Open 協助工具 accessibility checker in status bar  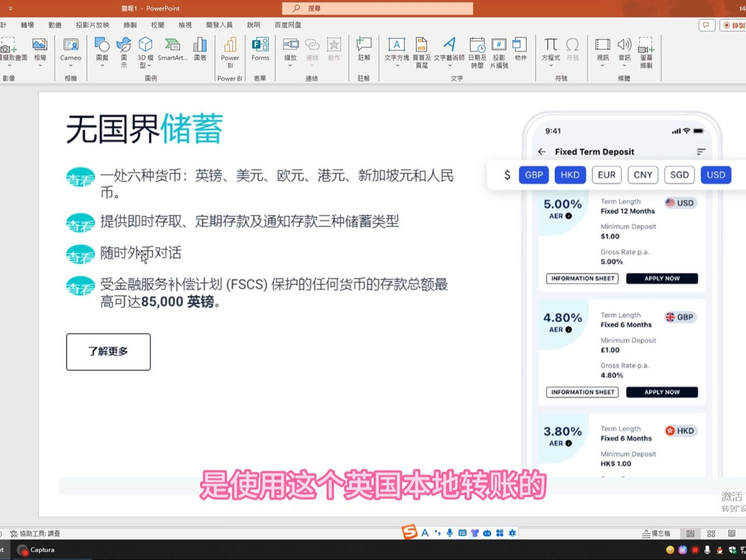pos(35,534)
